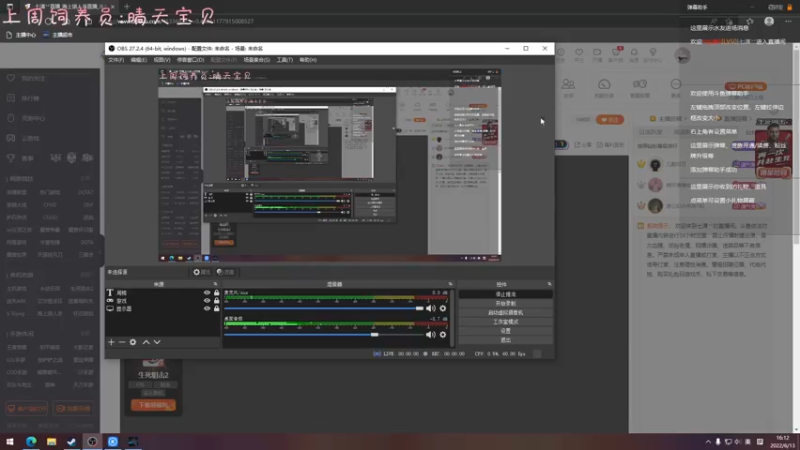This screenshot has height=450, width=800.
Task: Pop out the Sources dock header icon
Action: click(x=215, y=284)
